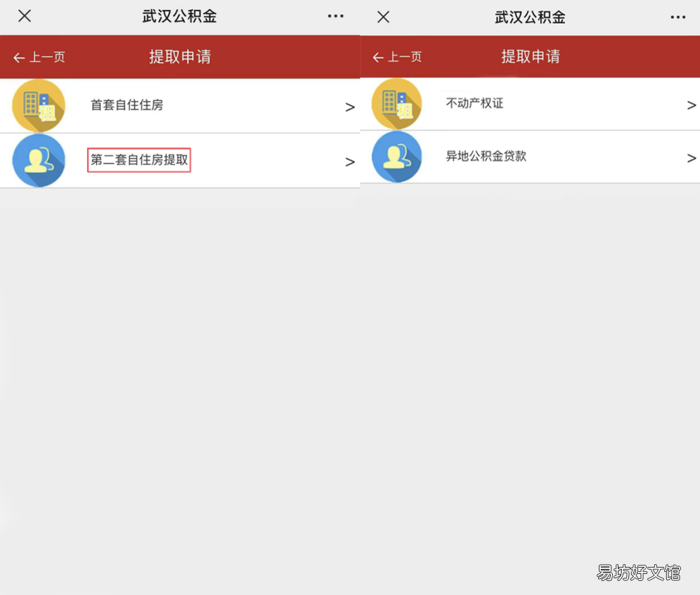Tap the 武汉公积金 title in right screen
This screenshot has width=700, height=595.
pyautogui.click(x=530, y=18)
